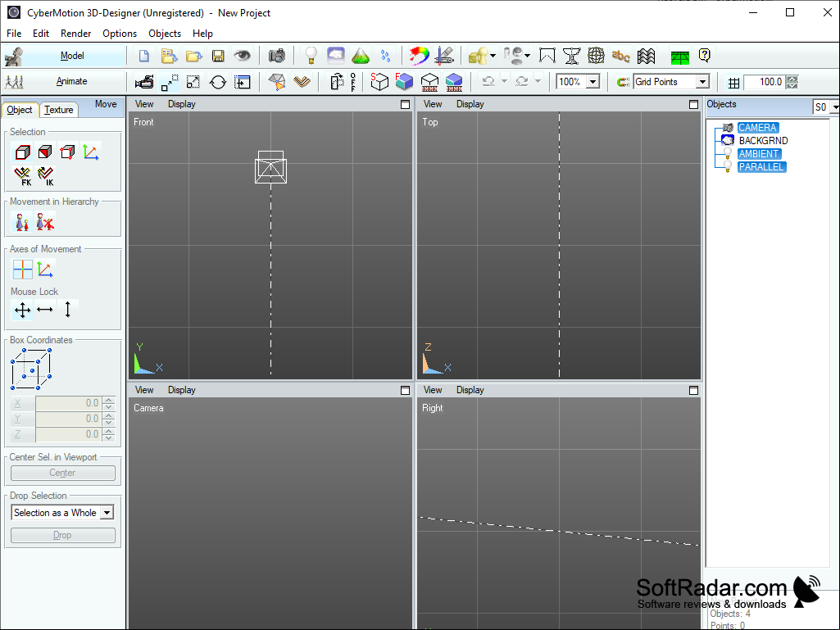The width and height of the screenshot is (840, 630).
Task: Click the blue water drops icon
Action: 385,56
